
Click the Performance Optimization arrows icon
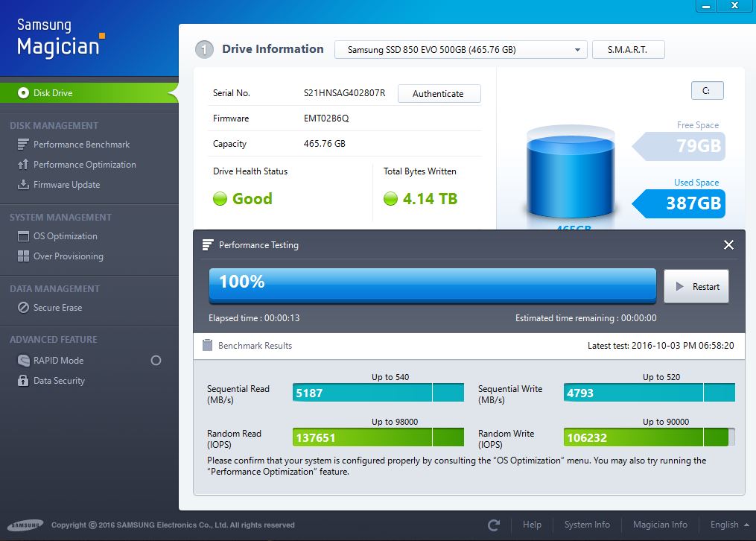click(x=22, y=165)
